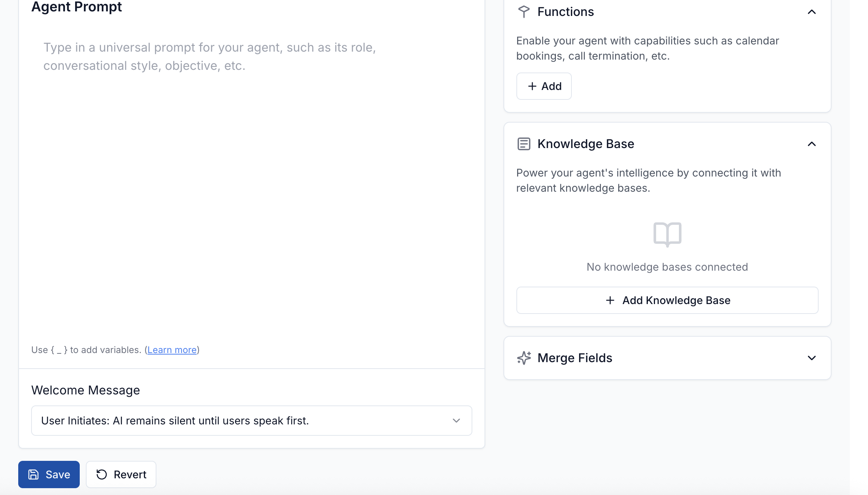This screenshot has width=868, height=495.
Task: Collapse the Functions section
Action: (811, 12)
